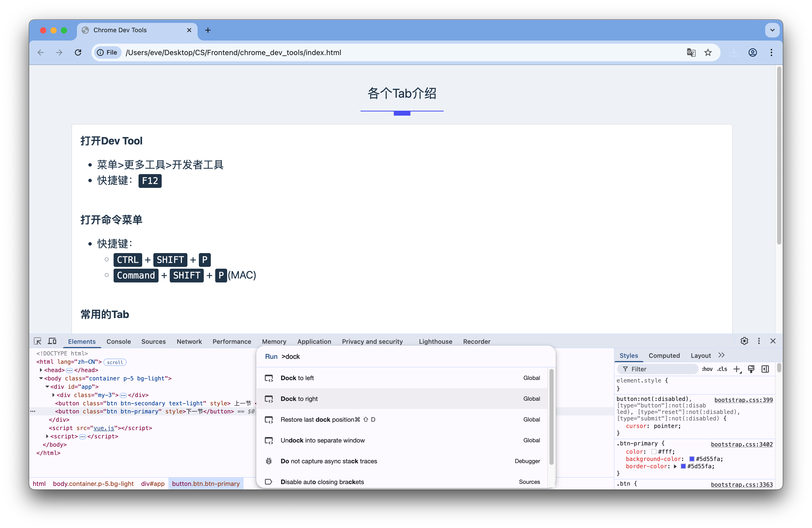Open the vue.js script link

pyautogui.click(x=104, y=428)
